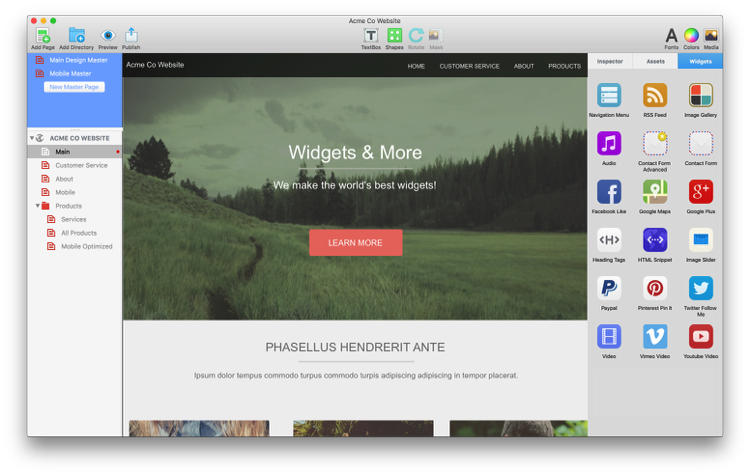Select the Paypal widget
The height and width of the screenshot is (475, 750).
click(x=609, y=288)
